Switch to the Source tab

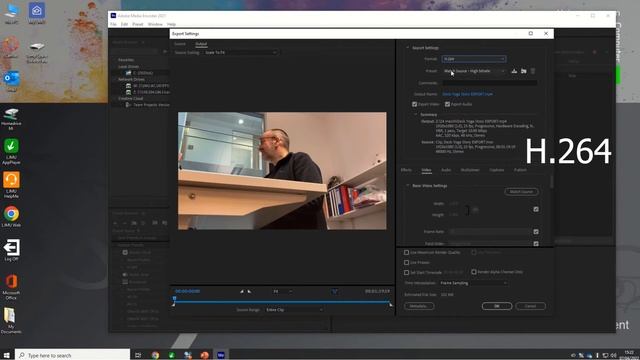click(x=180, y=44)
